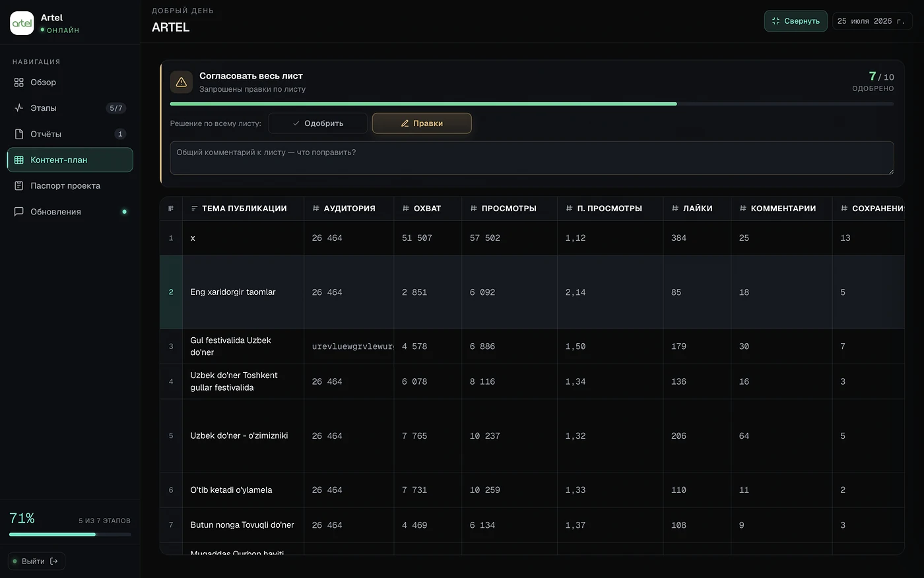
Task: Click the Просмотры column hash icon
Action: tap(474, 209)
